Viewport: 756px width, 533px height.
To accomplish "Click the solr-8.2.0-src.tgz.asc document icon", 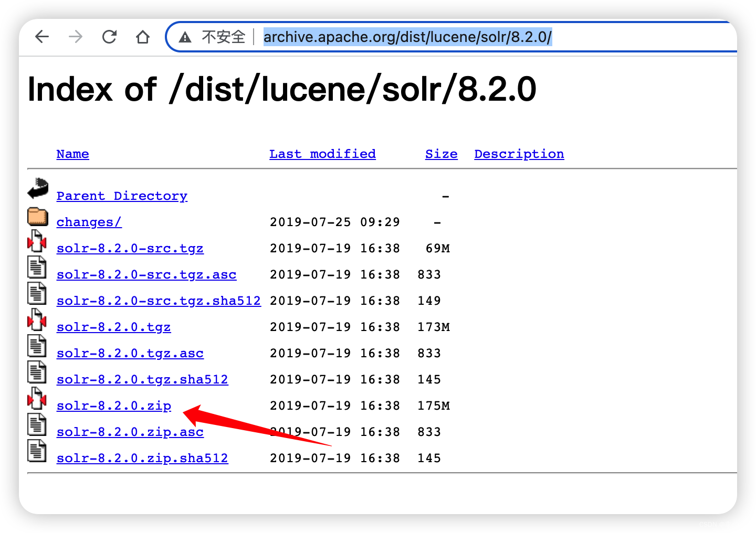I will tap(37, 267).
